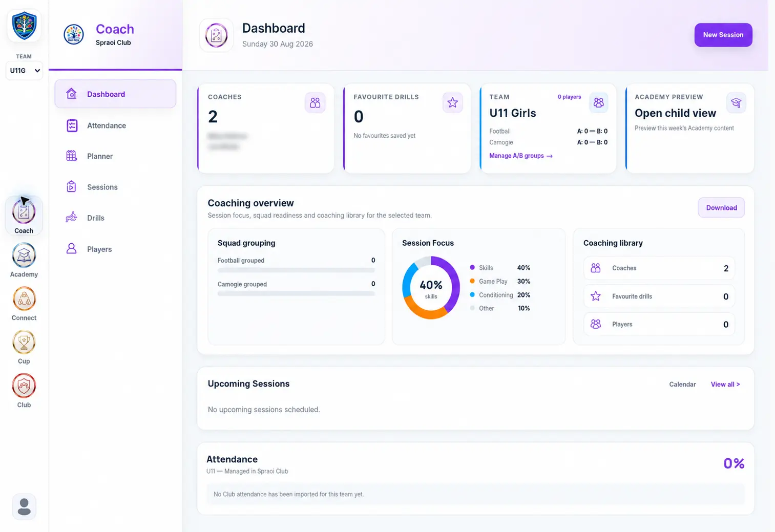Click the Players row in Coaching library
The height and width of the screenshot is (532, 775).
[x=659, y=324]
